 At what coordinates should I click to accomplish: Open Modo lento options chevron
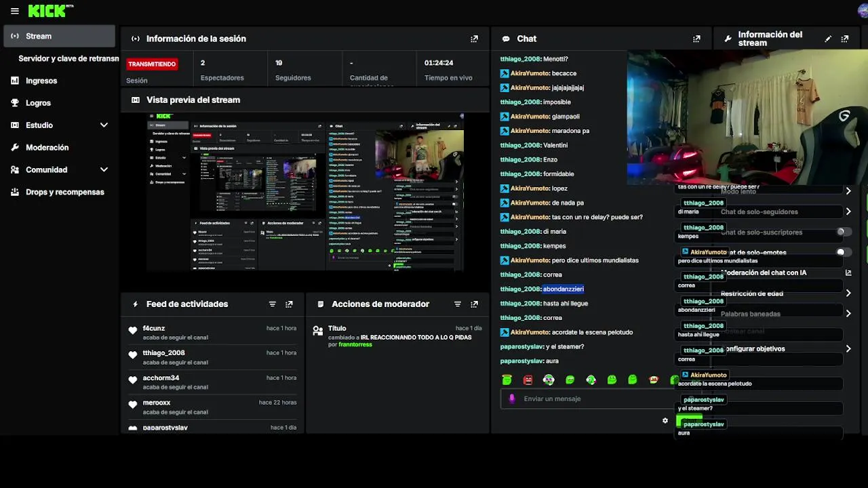pos(848,191)
